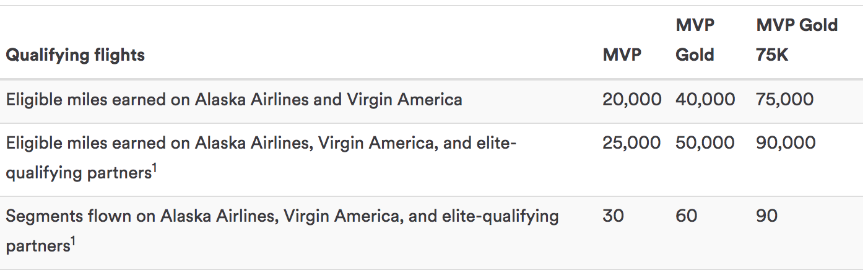
Task: Select the MVP column header
Action: (x=622, y=55)
